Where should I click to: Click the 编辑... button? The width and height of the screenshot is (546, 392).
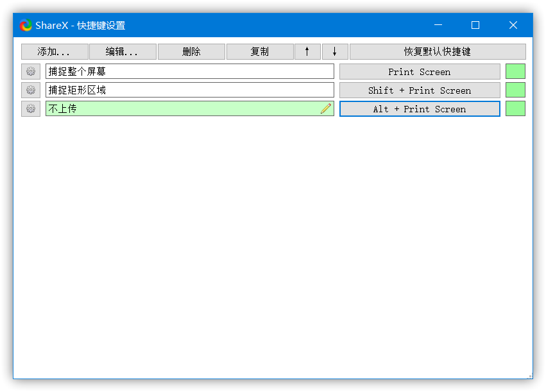coord(123,51)
